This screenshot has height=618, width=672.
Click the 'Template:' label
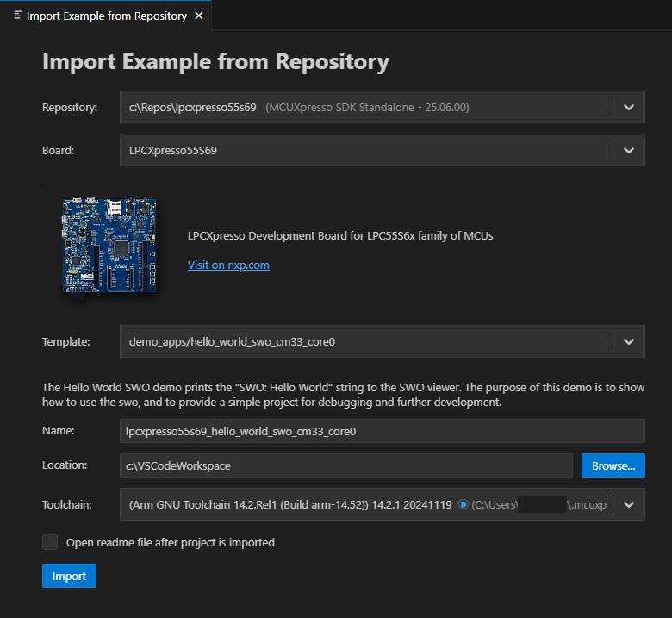click(66, 342)
